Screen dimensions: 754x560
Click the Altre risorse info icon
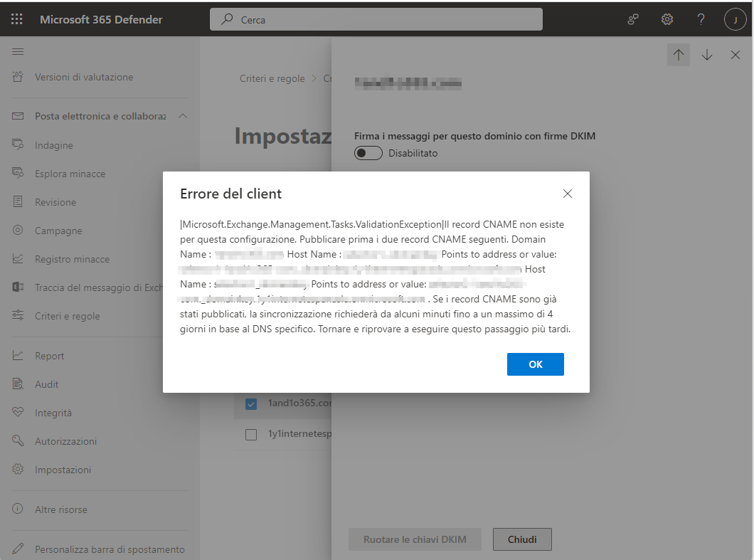(18, 509)
